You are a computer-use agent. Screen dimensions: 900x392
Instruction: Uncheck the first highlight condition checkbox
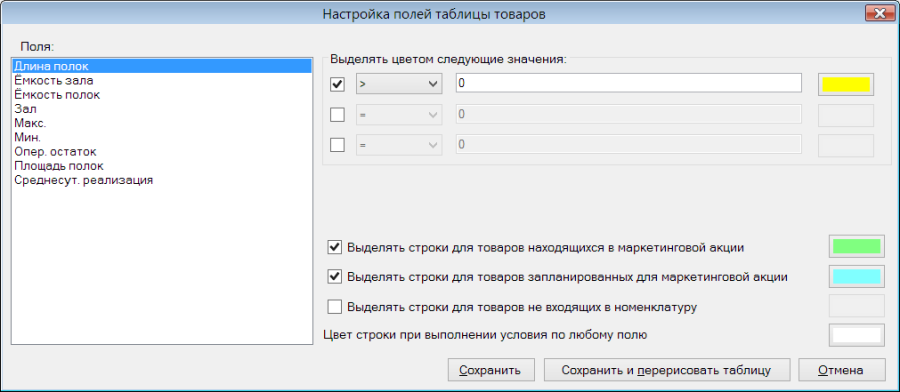(x=338, y=84)
